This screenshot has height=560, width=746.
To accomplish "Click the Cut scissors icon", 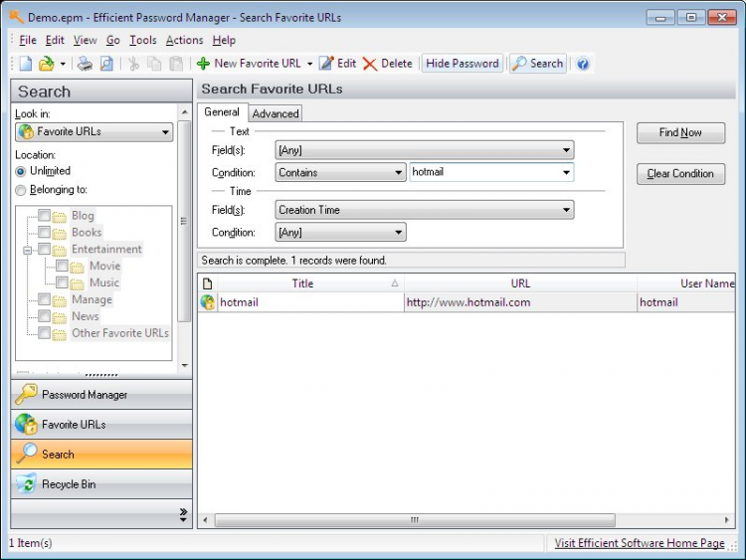I will click(133, 64).
